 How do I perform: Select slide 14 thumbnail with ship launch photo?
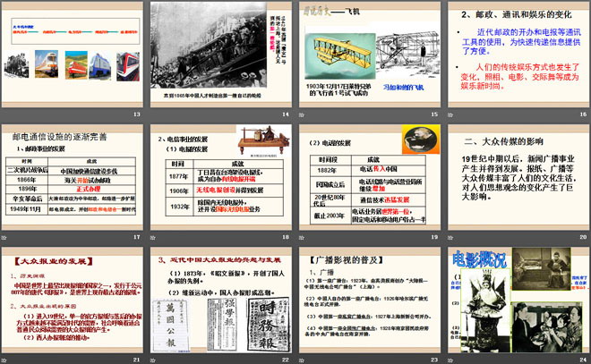point(221,55)
